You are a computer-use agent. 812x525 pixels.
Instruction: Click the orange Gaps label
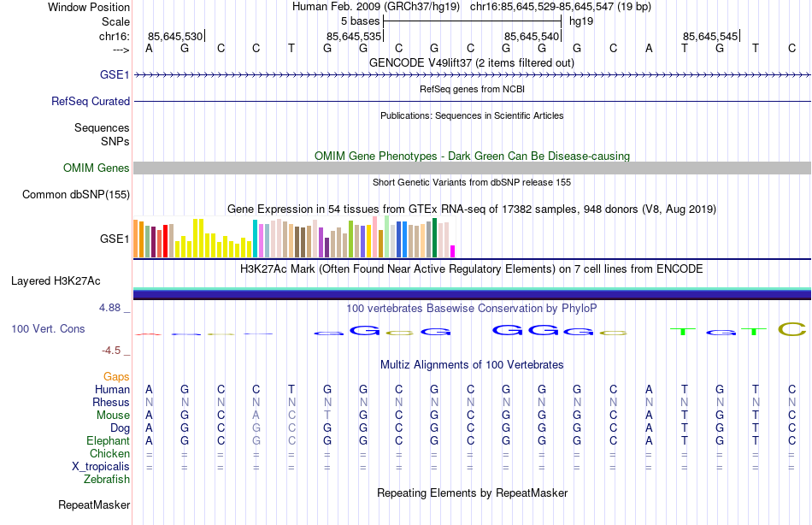click(116, 377)
